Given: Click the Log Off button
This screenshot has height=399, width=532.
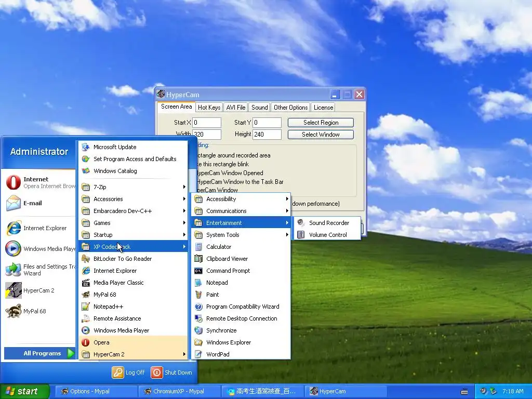Looking at the screenshot, I should point(129,373).
